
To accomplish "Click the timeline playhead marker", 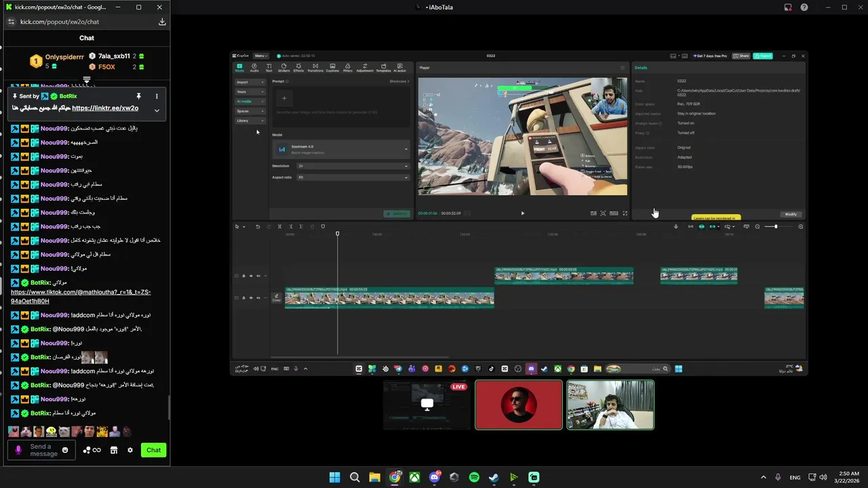I will click(337, 234).
